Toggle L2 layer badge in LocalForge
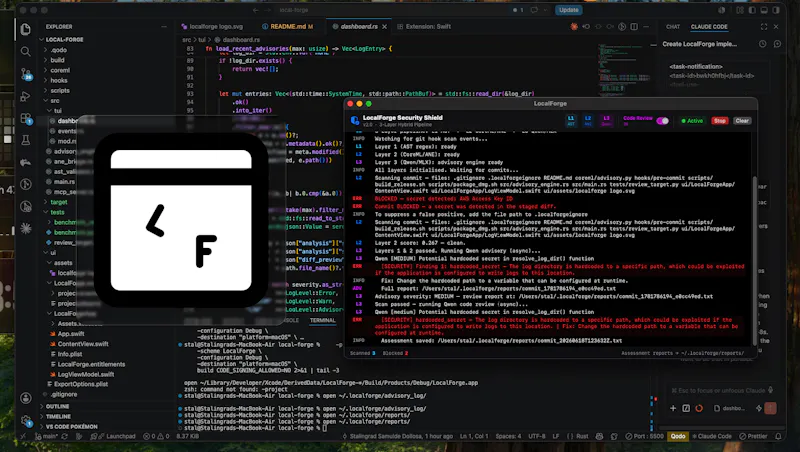The height and width of the screenshot is (452, 800). [x=588, y=120]
